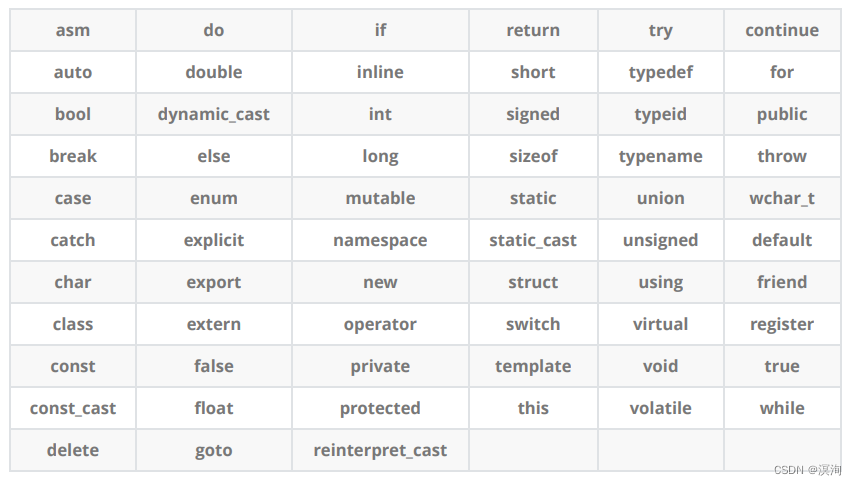Select the 'typename' cell
This screenshot has width=856, height=485.
click(x=661, y=156)
